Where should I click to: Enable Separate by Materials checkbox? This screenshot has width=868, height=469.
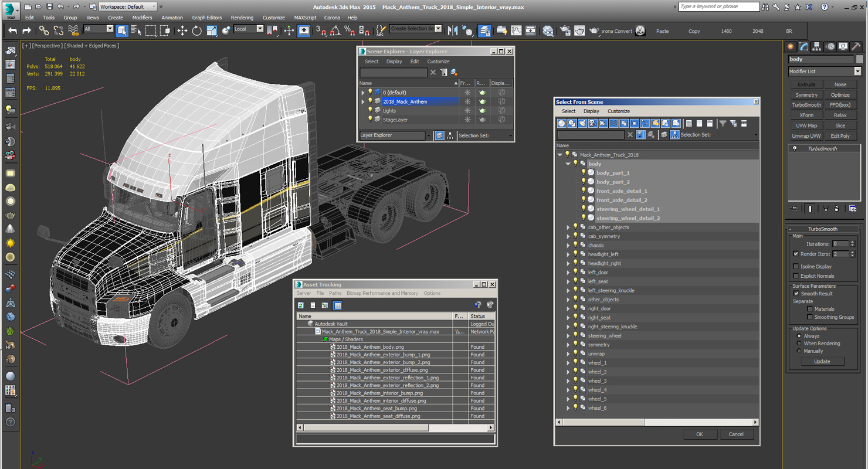pos(810,309)
